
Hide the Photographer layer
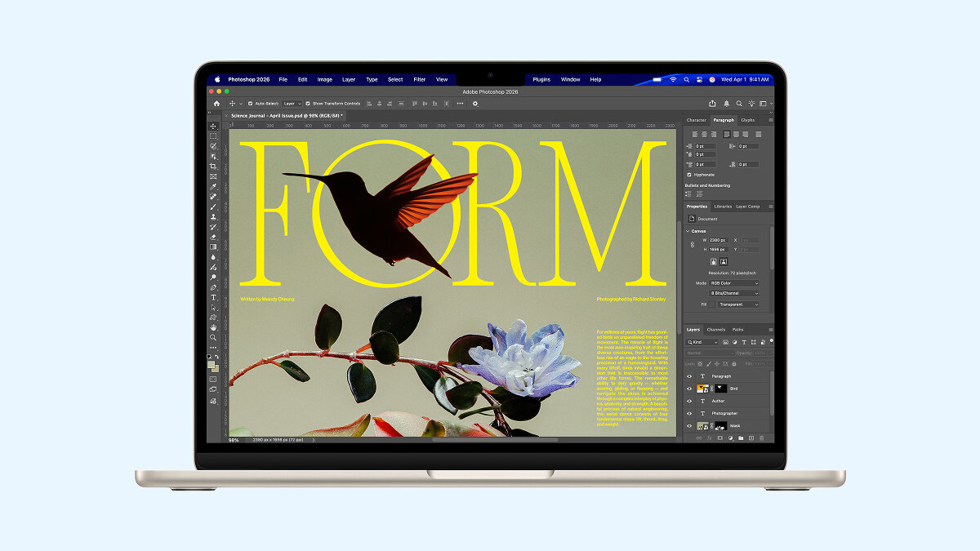coord(689,413)
